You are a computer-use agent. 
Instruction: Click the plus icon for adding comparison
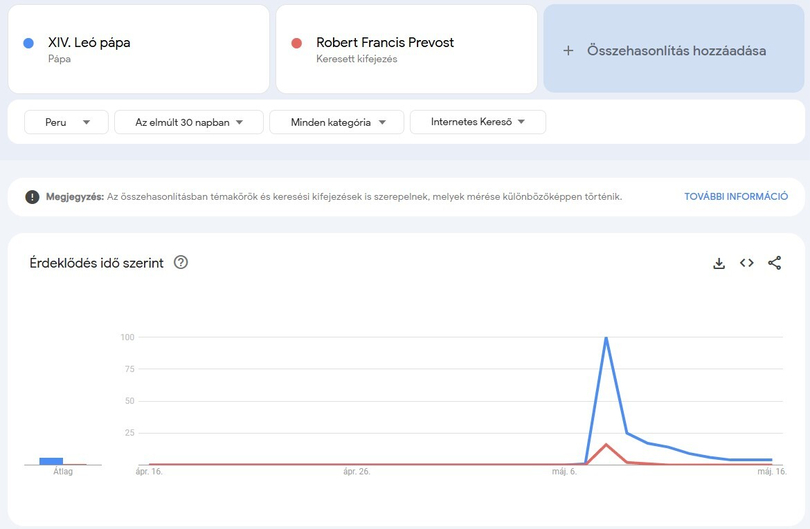568,51
